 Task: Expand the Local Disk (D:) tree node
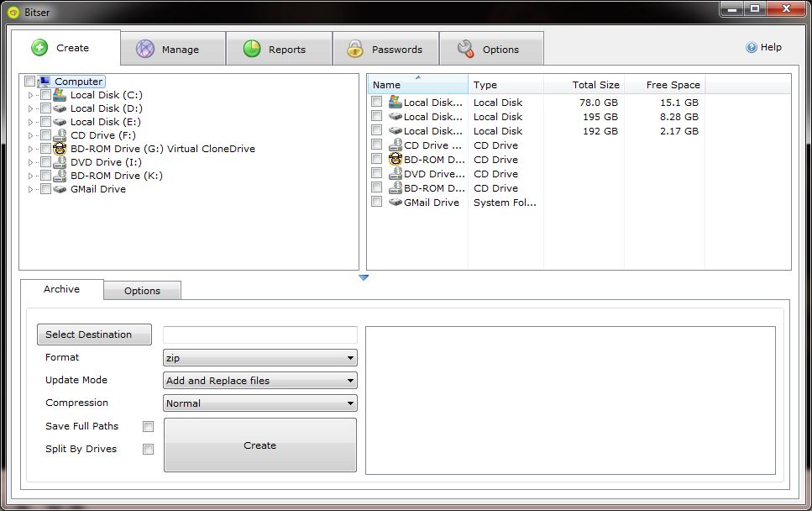pos(30,108)
